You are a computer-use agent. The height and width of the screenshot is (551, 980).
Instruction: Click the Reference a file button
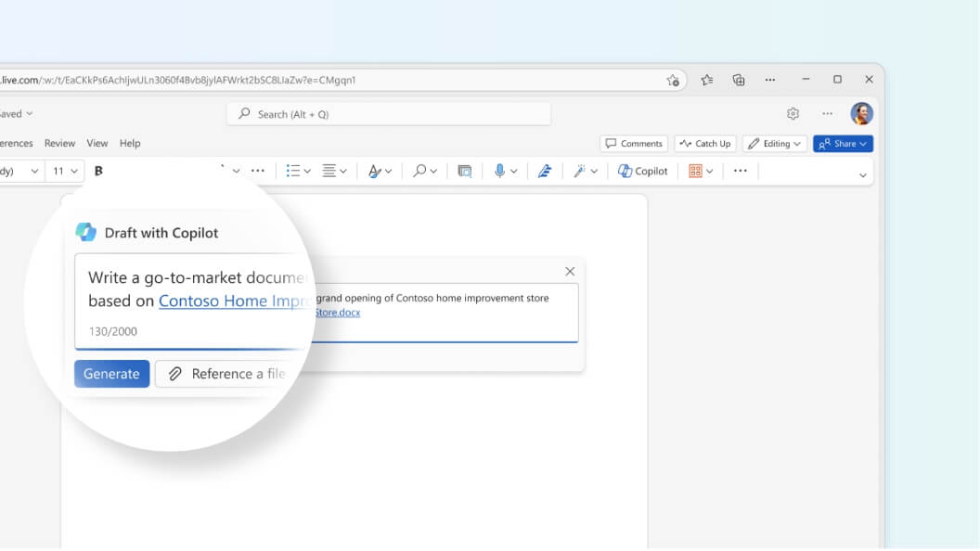click(x=227, y=374)
